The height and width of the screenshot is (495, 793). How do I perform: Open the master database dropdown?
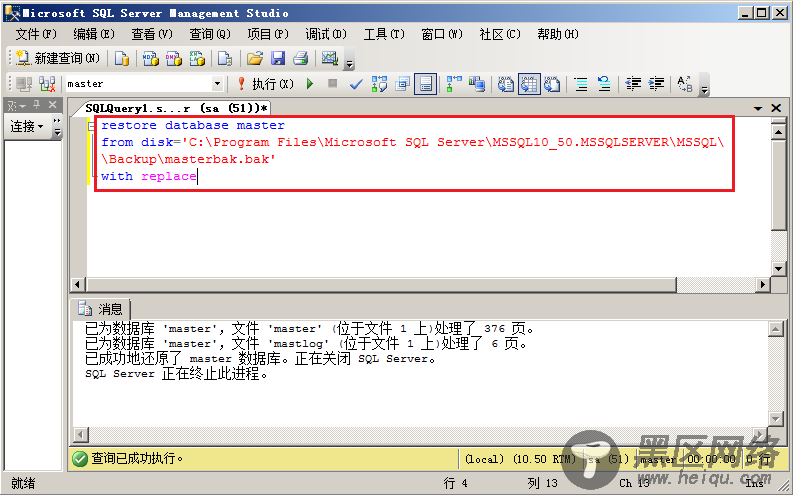tap(217, 83)
